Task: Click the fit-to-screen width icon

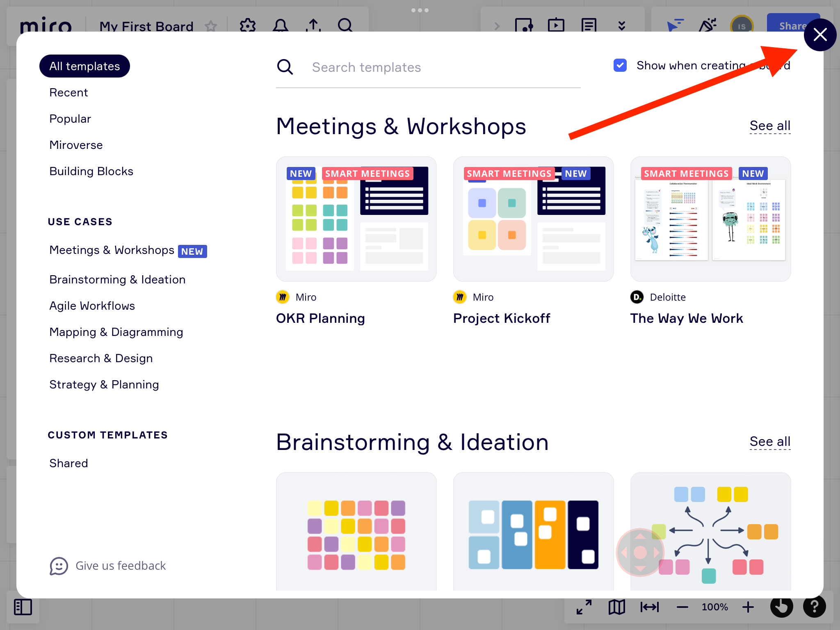Action: (x=649, y=607)
